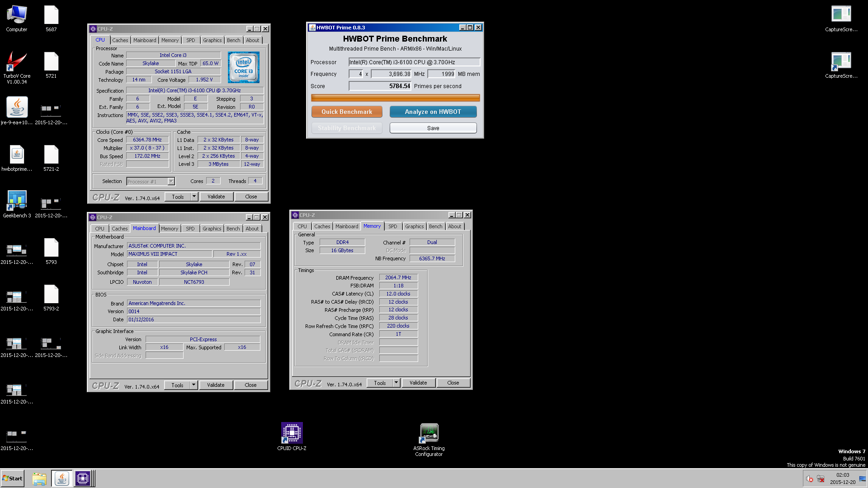
Task: Launch CPUID CPU-Z desktop shortcut
Action: tap(292, 436)
